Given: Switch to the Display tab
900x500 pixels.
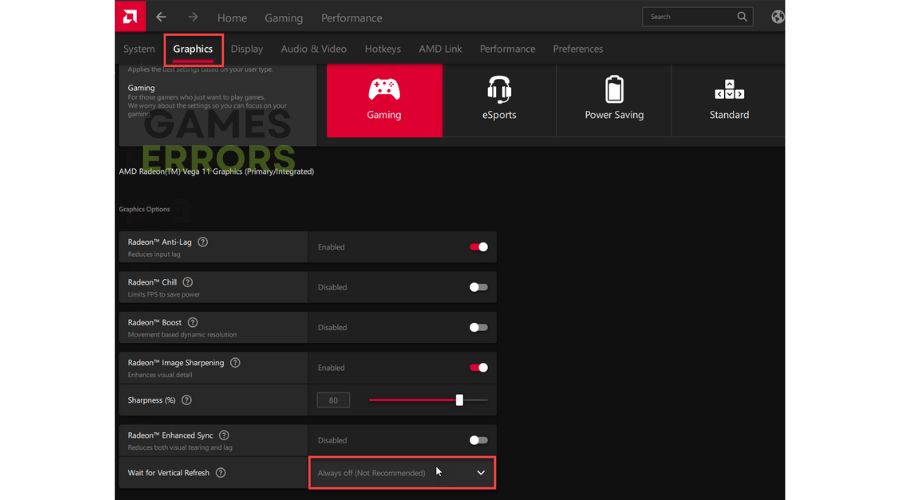Looking at the screenshot, I should (x=247, y=49).
